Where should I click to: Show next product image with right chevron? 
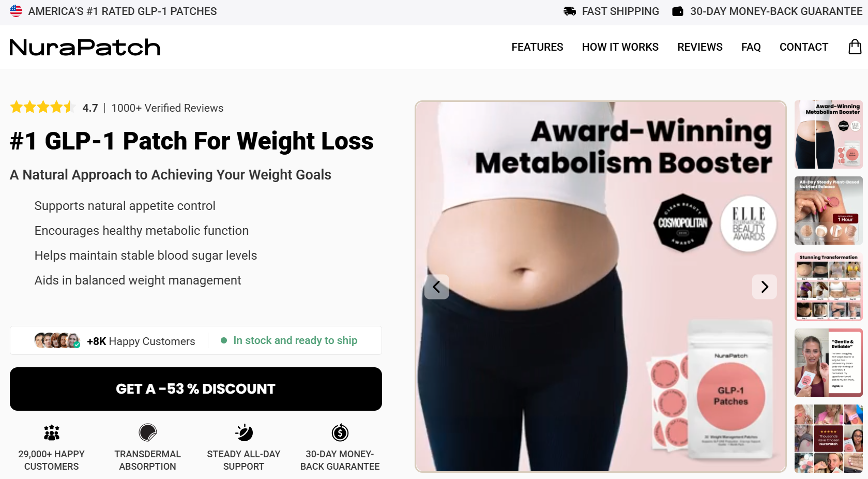[x=765, y=287]
